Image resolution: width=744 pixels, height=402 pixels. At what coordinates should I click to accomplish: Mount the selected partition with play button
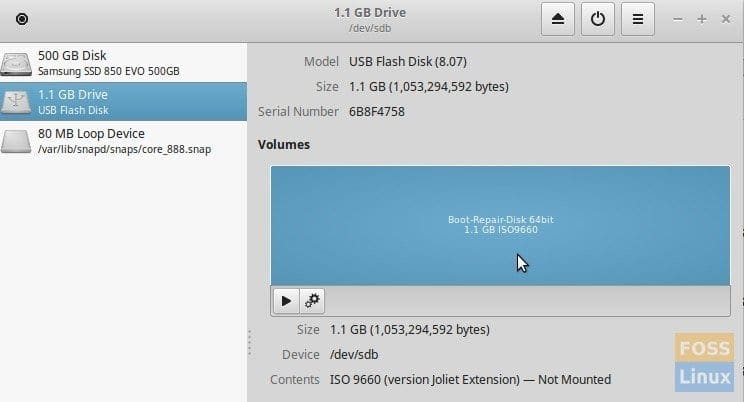[x=286, y=301]
